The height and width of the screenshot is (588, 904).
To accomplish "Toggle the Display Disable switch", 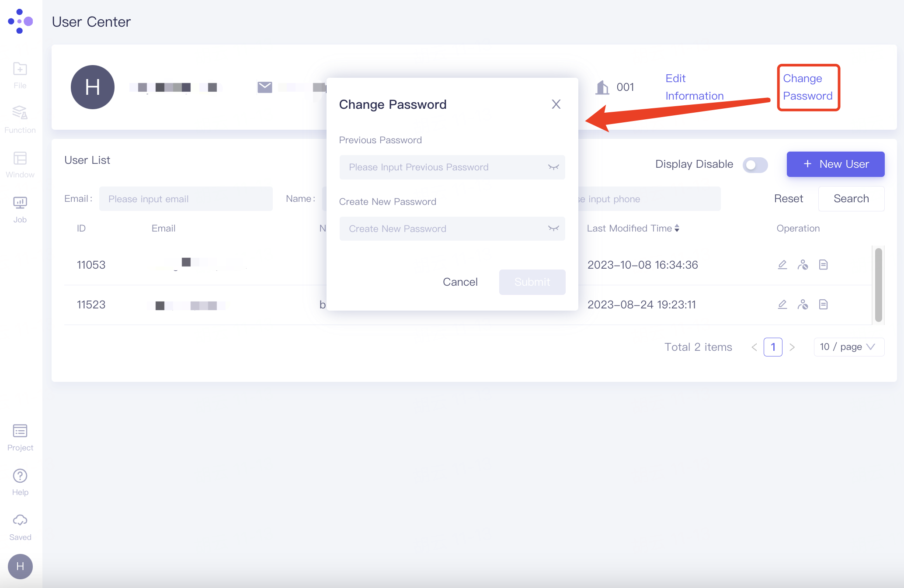I will 755,165.
